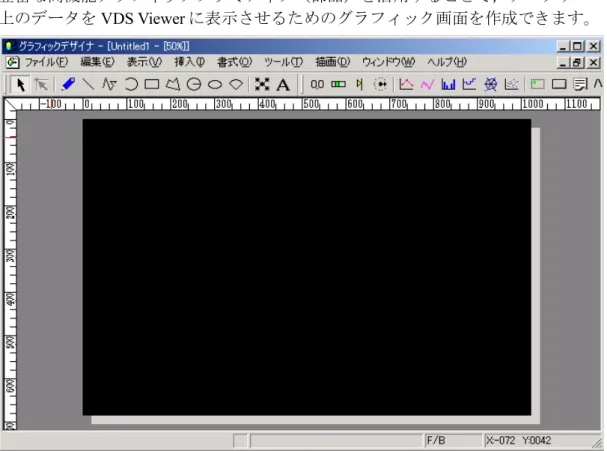Open the ヘルプ(H) menu
Screen dimensions: 607x451
tap(447, 62)
